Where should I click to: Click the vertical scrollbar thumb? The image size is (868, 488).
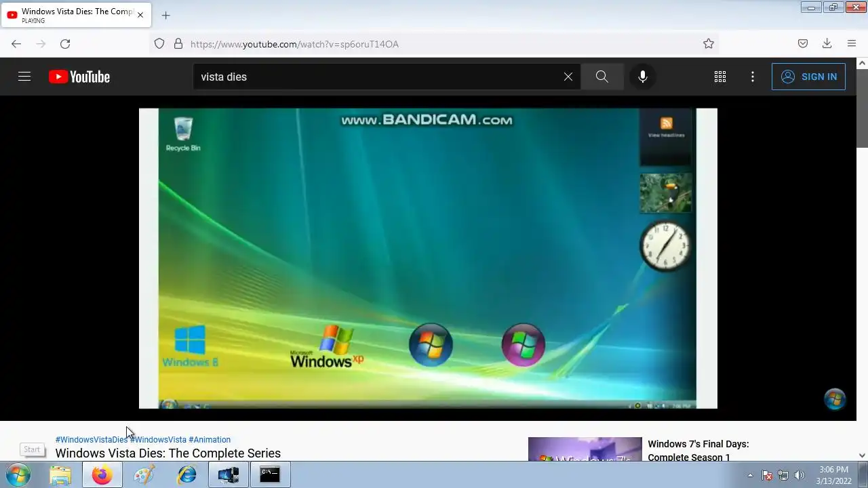pos(862,107)
